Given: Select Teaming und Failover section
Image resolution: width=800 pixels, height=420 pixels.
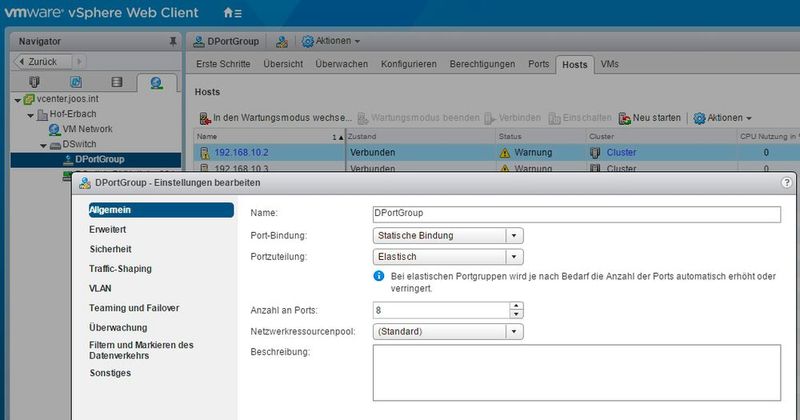Looking at the screenshot, I should (134, 308).
